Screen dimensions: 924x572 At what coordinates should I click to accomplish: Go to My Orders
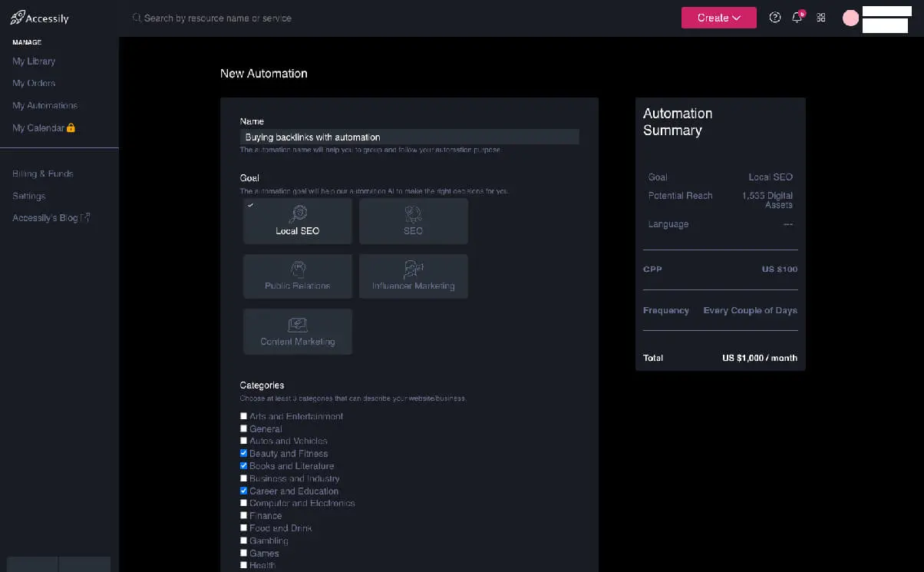pyautogui.click(x=34, y=83)
